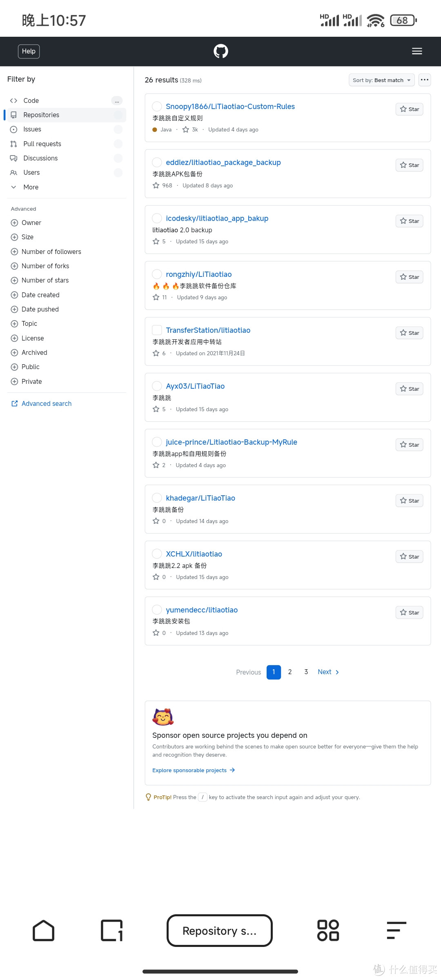Click the sponsor mascot emoji image
The height and width of the screenshot is (980, 441).
[163, 717]
